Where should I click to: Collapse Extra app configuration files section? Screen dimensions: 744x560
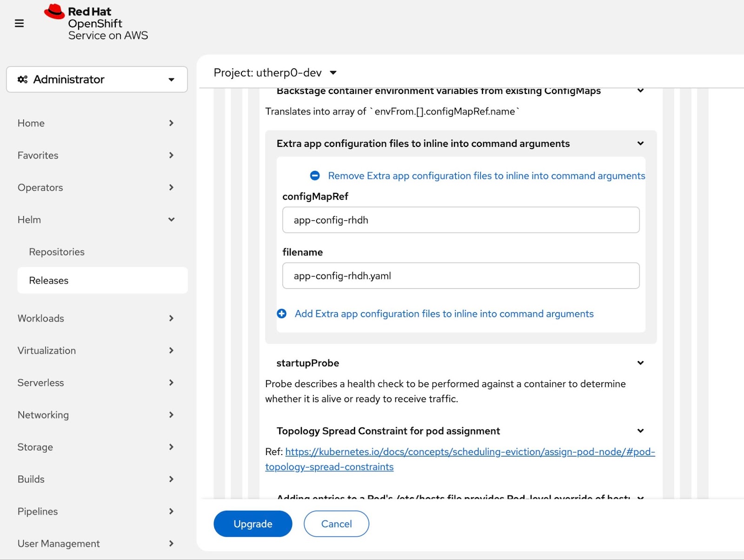(x=640, y=144)
